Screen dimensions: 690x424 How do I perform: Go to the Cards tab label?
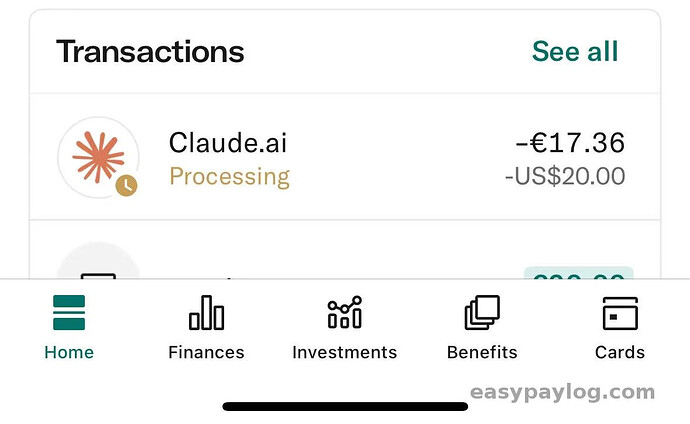coord(620,352)
